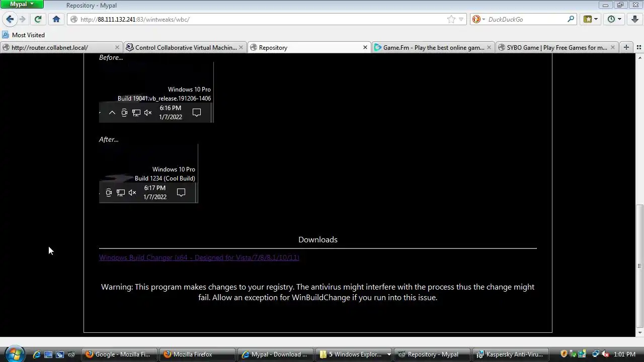This screenshot has width=644, height=362.
Task: Launch Internet Explorer from quick launch
Action: pyautogui.click(x=37, y=354)
